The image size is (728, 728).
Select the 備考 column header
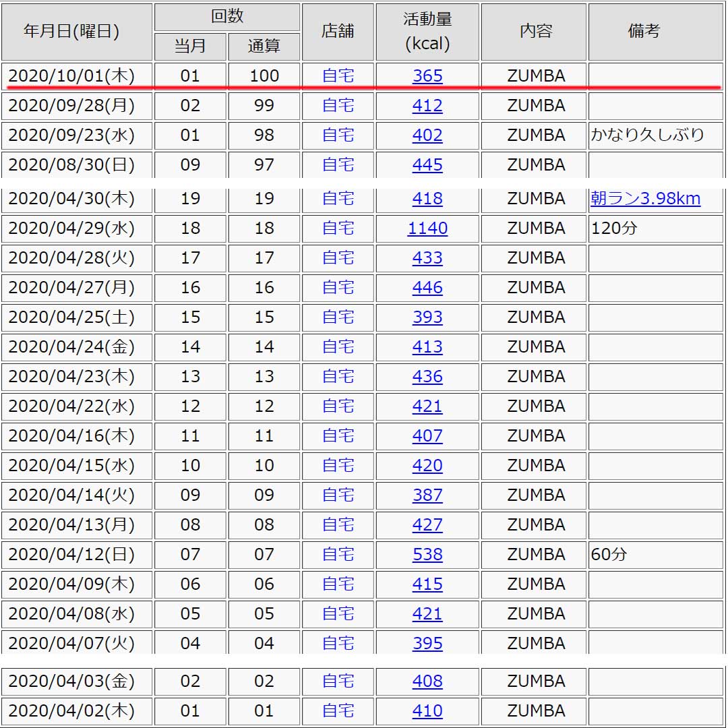[656, 32]
